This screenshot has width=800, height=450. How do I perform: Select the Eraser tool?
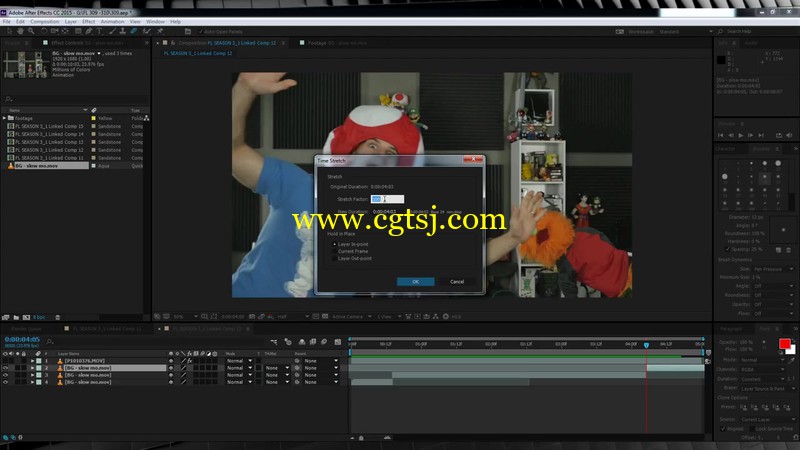click(x=134, y=31)
